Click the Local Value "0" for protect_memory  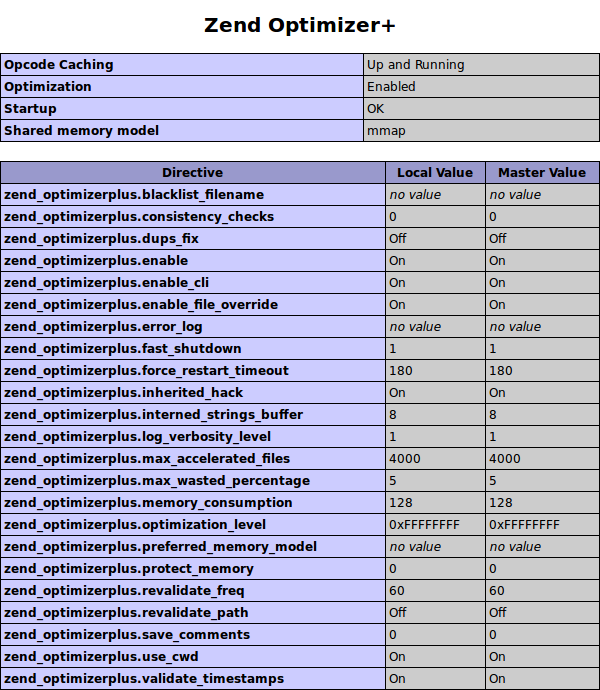pos(393,569)
